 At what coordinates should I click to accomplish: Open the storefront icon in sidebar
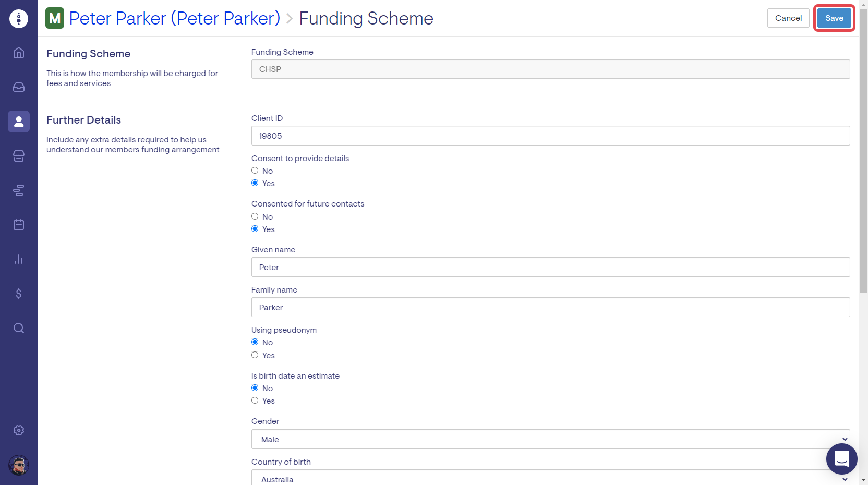pos(19,156)
